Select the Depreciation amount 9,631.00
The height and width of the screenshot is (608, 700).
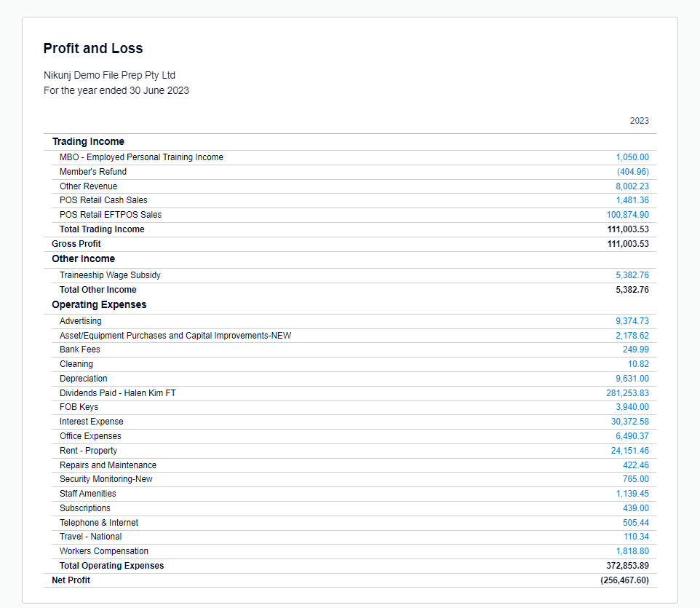pos(632,379)
